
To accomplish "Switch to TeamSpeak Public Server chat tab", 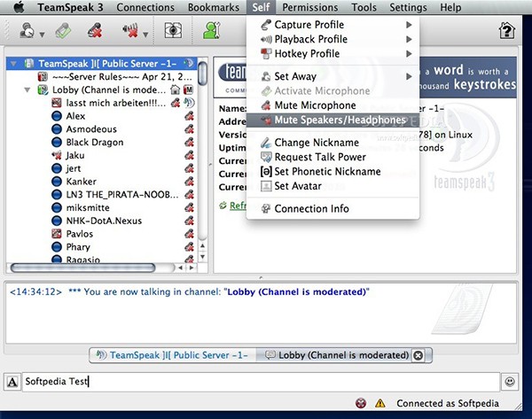I will 172,355.
